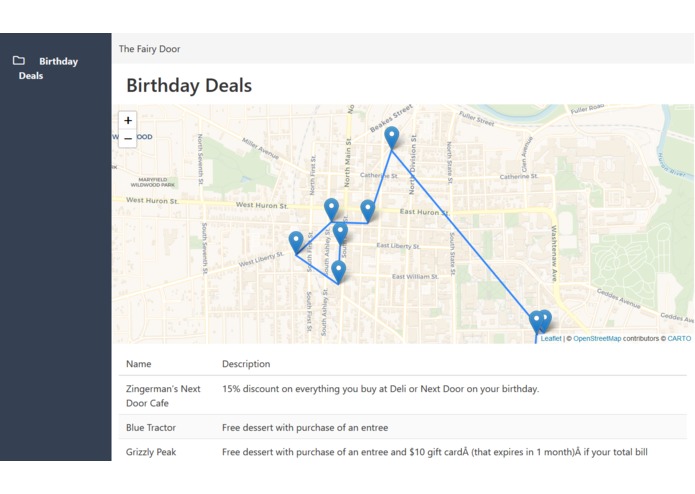Click the folder icon beside Birthday Deals

(x=19, y=60)
